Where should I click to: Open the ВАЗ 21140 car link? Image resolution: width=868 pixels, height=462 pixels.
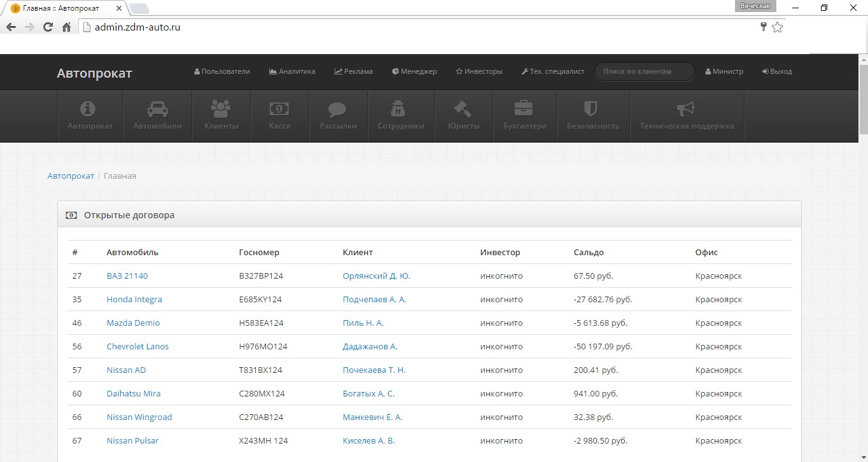click(127, 276)
